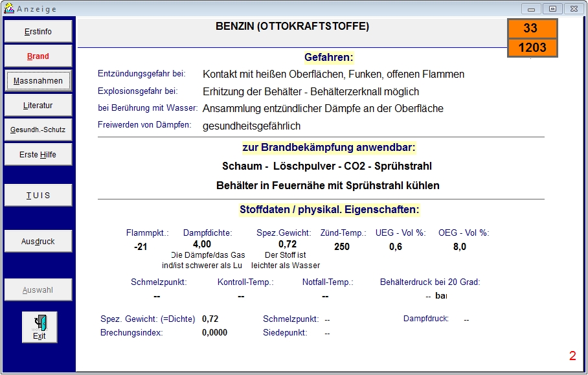The width and height of the screenshot is (588, 375).
Task: Start the Ausdruck print function
Action: (38, 241)
